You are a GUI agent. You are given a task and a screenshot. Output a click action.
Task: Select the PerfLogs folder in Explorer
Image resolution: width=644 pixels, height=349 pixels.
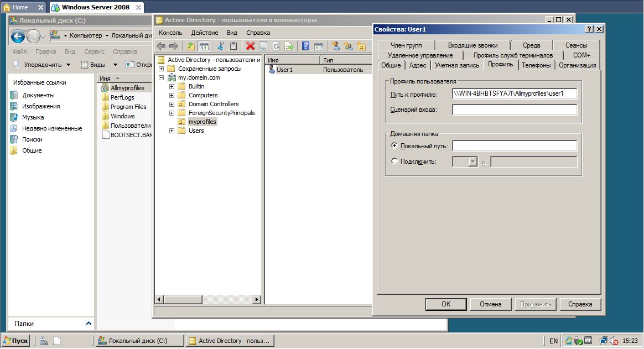[122, 97]
